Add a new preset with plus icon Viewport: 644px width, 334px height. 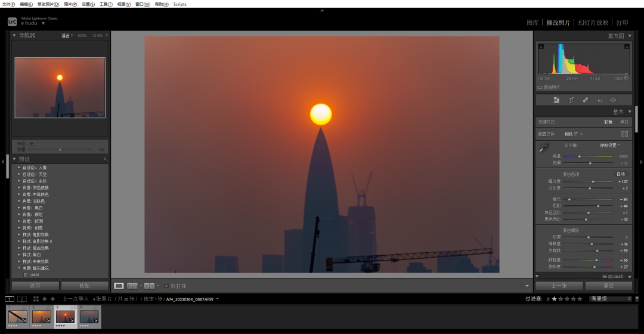point(105,159)
